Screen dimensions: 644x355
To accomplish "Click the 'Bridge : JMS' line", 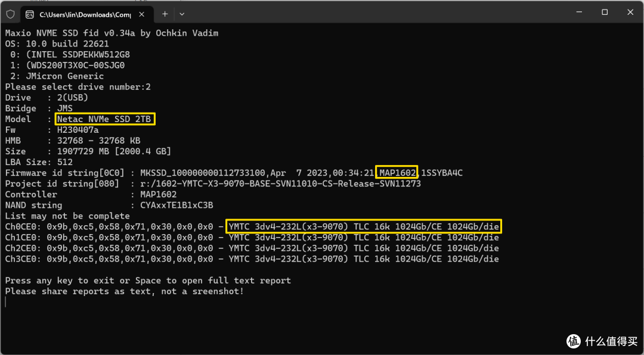I will coord(39,108).
